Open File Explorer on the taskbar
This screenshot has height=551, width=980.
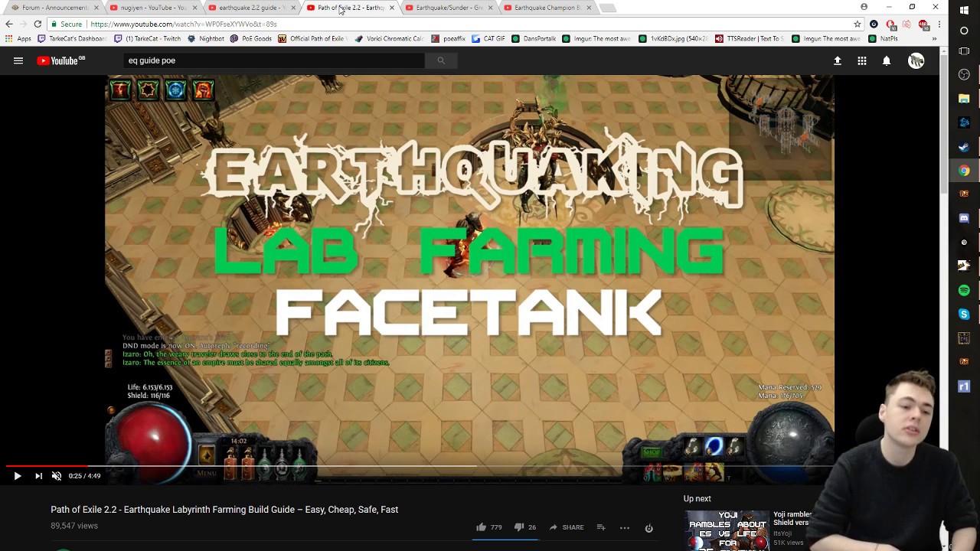pyautogui.click(x=964, y=99)
